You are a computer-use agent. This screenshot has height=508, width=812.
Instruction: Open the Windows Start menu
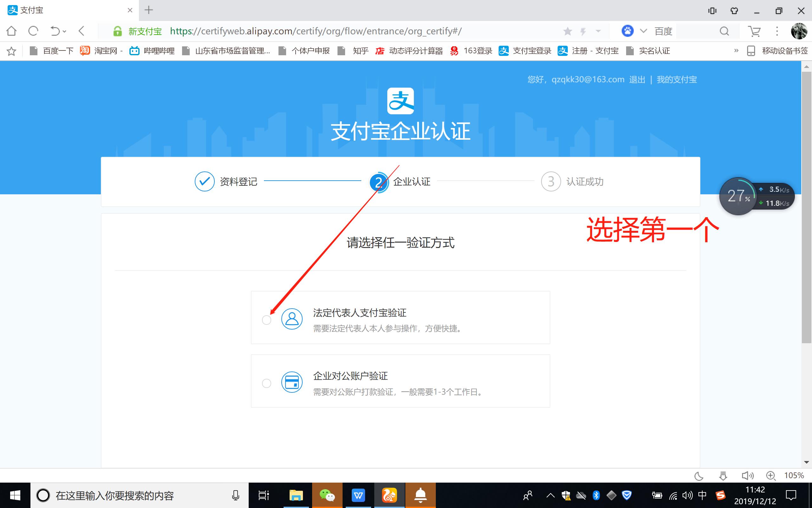[x=15, y=495]
